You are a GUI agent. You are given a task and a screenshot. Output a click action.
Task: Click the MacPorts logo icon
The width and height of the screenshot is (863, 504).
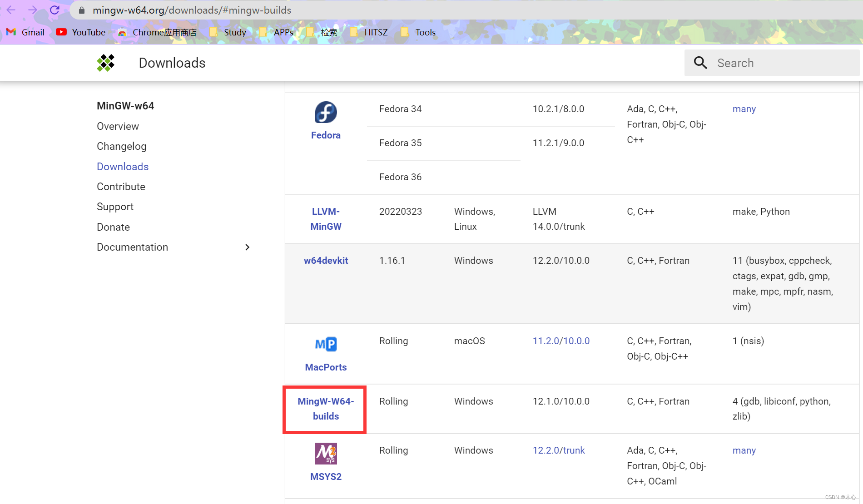click(x=326, y=344)
